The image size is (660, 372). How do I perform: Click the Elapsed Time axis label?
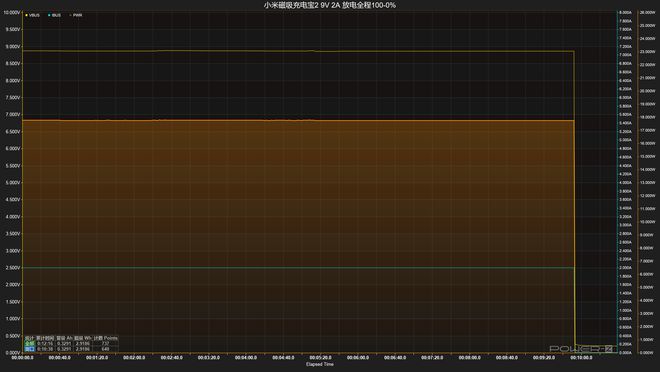[320, 364]
